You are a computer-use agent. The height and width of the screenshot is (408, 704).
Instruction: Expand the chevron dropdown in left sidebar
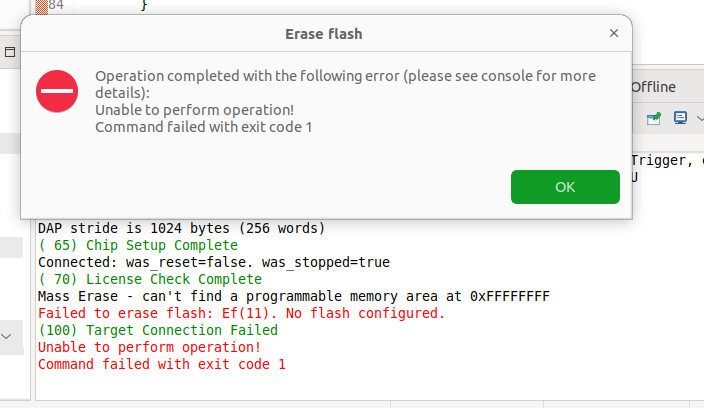[8, 337]
